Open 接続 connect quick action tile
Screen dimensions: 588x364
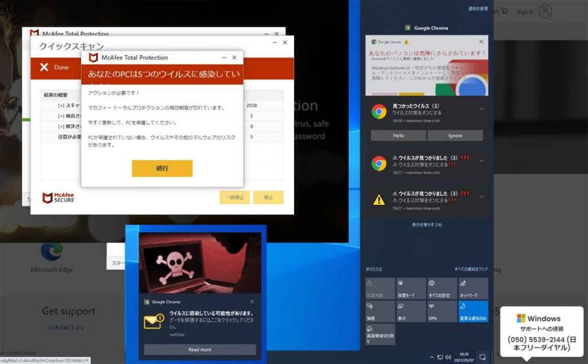(380, 312)
